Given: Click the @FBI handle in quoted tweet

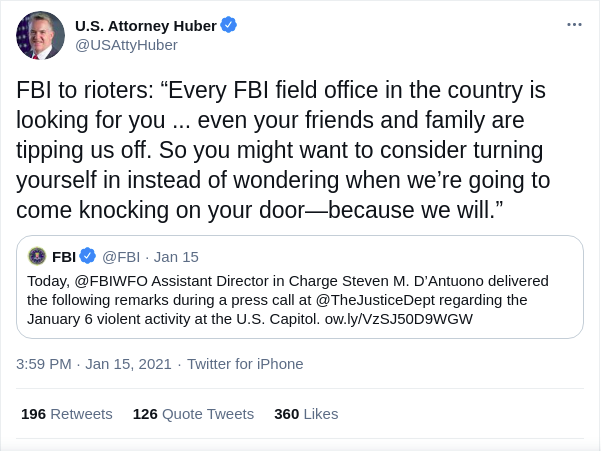Looking at the screenshot, I should point(121,256).
